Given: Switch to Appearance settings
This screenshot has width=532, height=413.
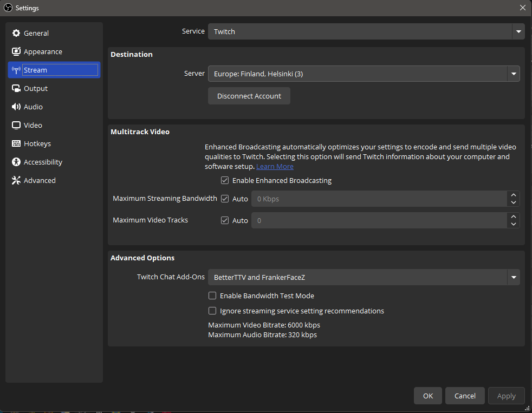Looking at the screenshot, I should (54, 51).
